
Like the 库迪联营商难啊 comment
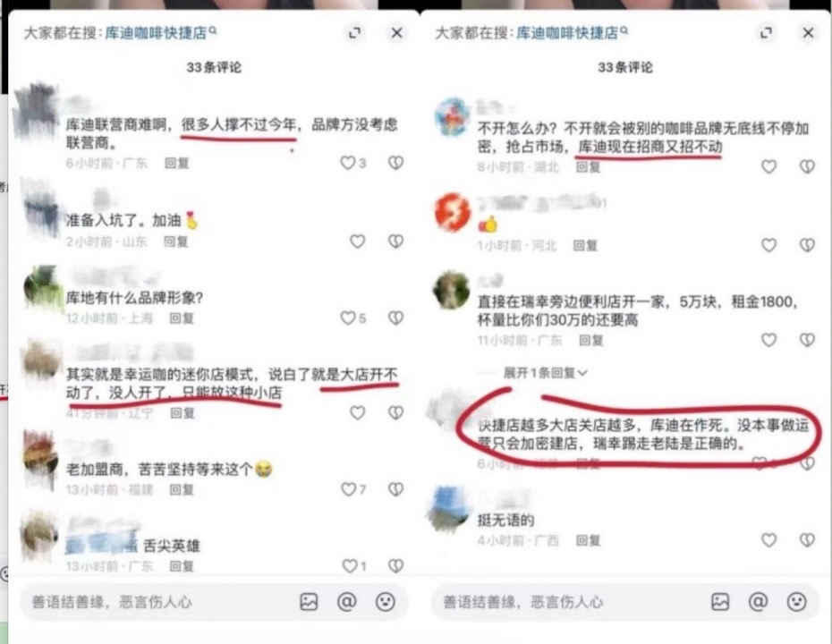pyautogui.click(x=347, y=163)
